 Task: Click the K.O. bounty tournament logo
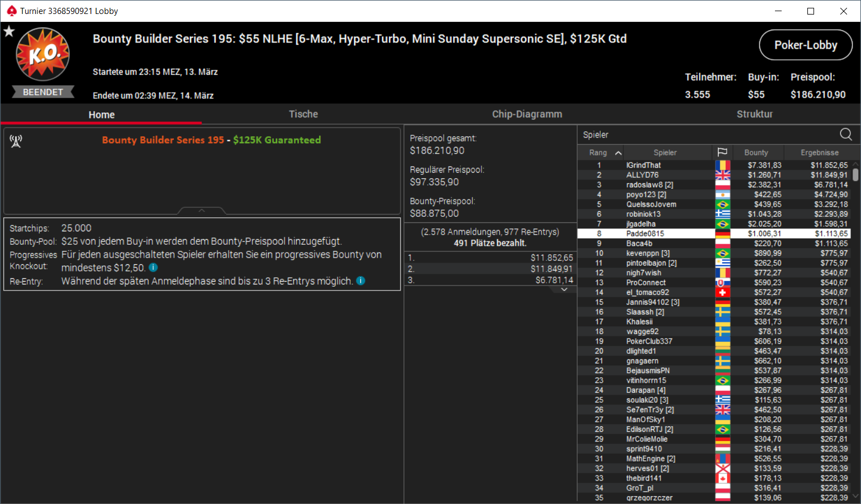pos(43,54)
